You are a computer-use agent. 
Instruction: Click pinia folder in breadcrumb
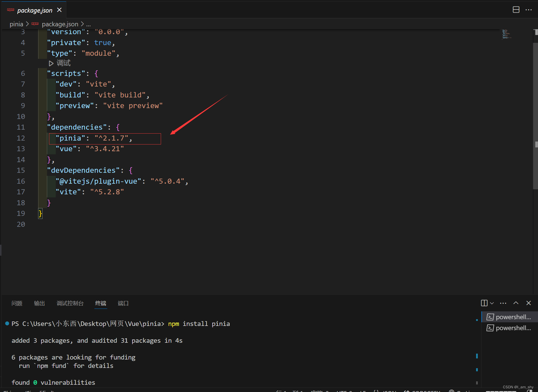point(16,24)
